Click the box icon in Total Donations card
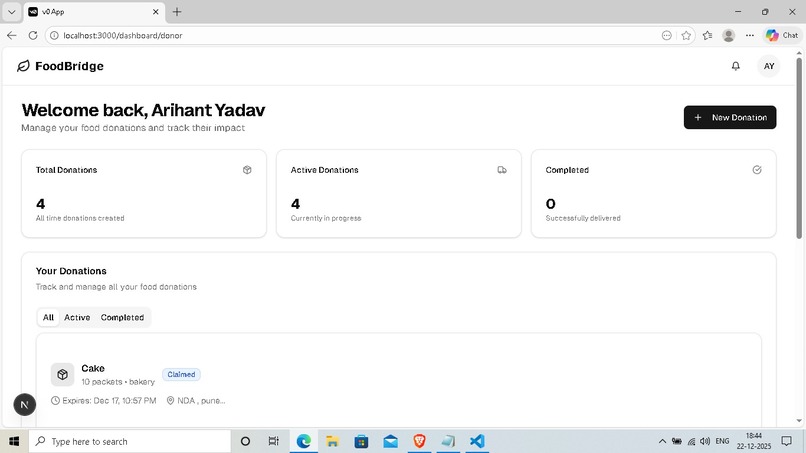The width and height of the screenshot is (806, 453). tap(247, 170)
